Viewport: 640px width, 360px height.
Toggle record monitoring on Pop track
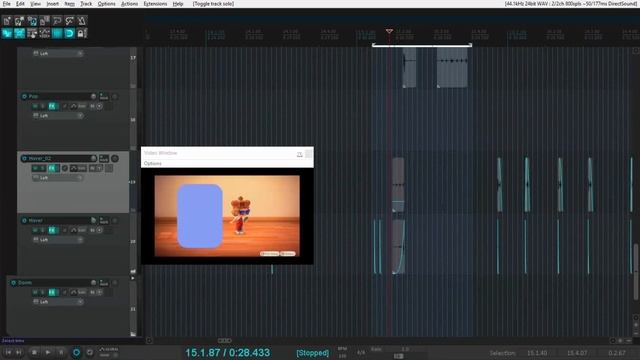(99, 106)
